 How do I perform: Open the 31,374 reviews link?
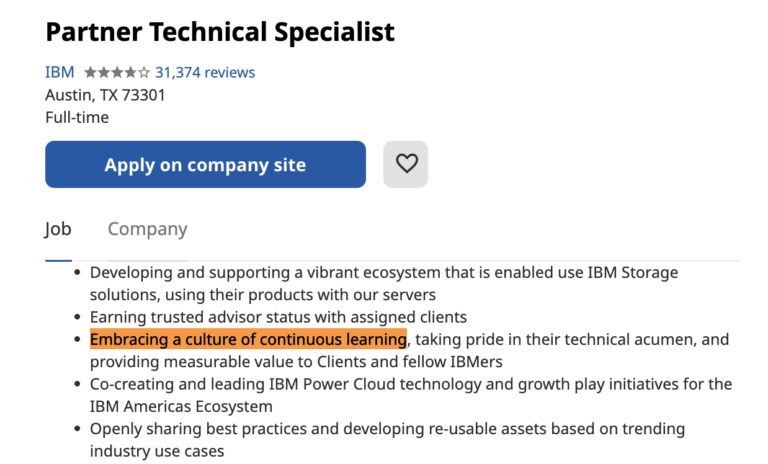tap(204, 73)
